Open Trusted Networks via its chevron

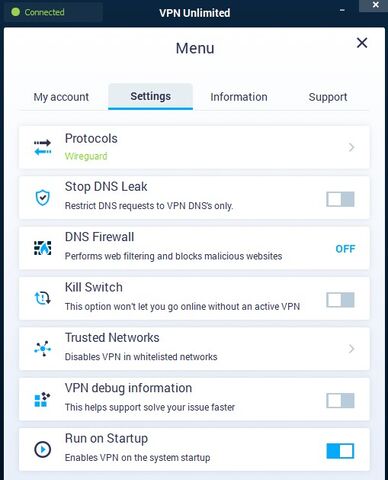(351, 349)
